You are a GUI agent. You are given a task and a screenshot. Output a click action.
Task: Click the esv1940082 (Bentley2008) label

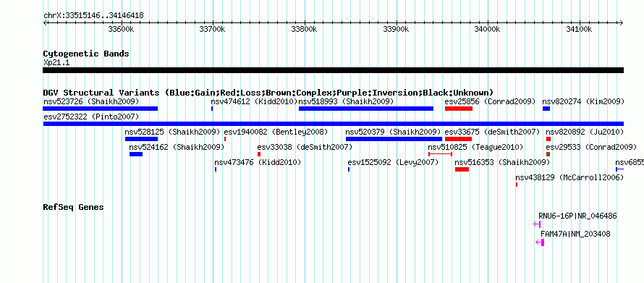[x=276, y=132]
